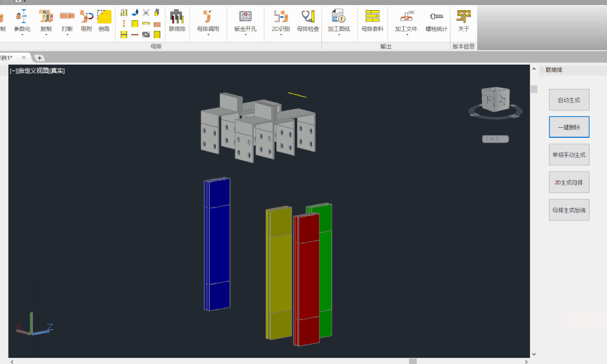
Task: Click the 钣金开孔 sheet metal hole icon
Action: 245,16
